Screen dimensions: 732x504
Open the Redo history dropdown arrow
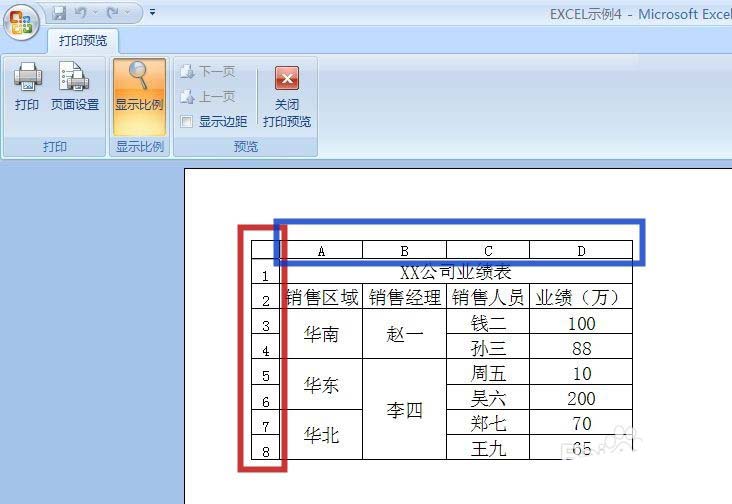[127, 13]
